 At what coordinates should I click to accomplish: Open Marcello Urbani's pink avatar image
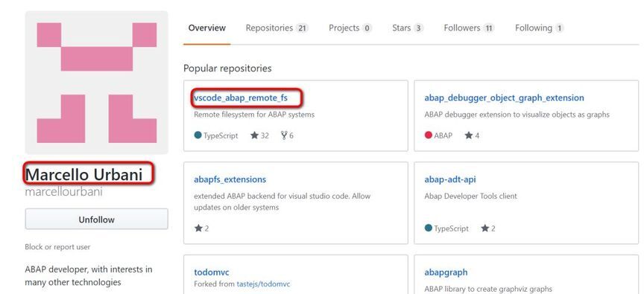click(96, 83)
